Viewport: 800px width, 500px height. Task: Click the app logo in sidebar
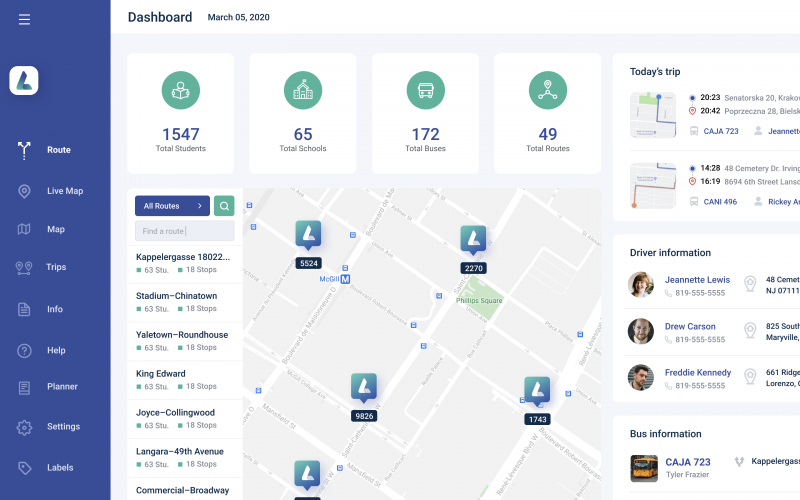(x=23, y=80)
